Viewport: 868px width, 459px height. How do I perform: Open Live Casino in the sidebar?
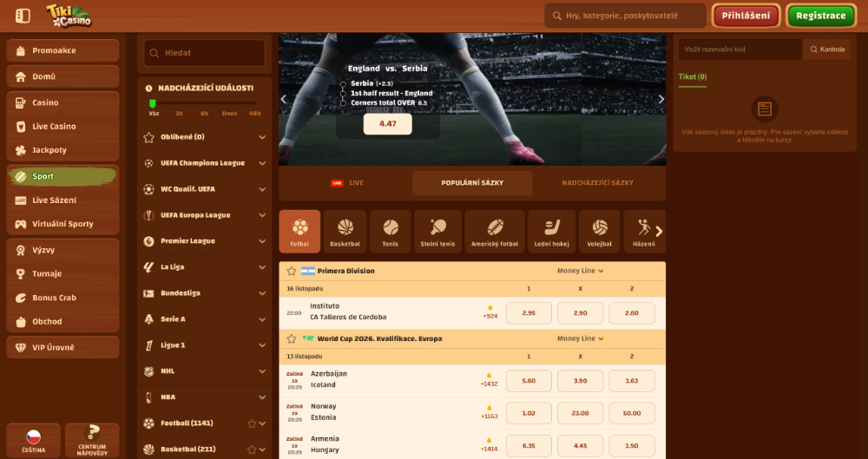click(x=63, y=126)
